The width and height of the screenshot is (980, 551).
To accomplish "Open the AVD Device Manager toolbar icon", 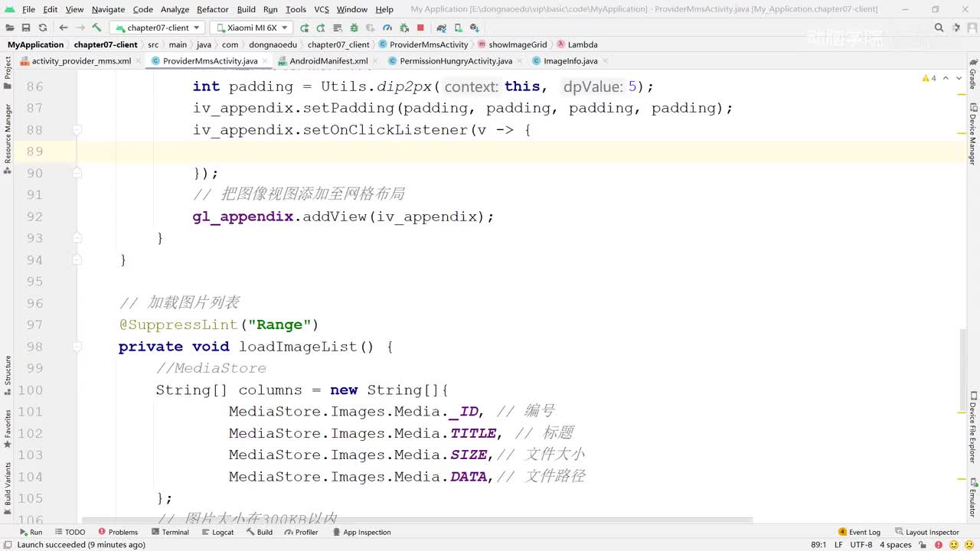I will (x=458, y=28).
